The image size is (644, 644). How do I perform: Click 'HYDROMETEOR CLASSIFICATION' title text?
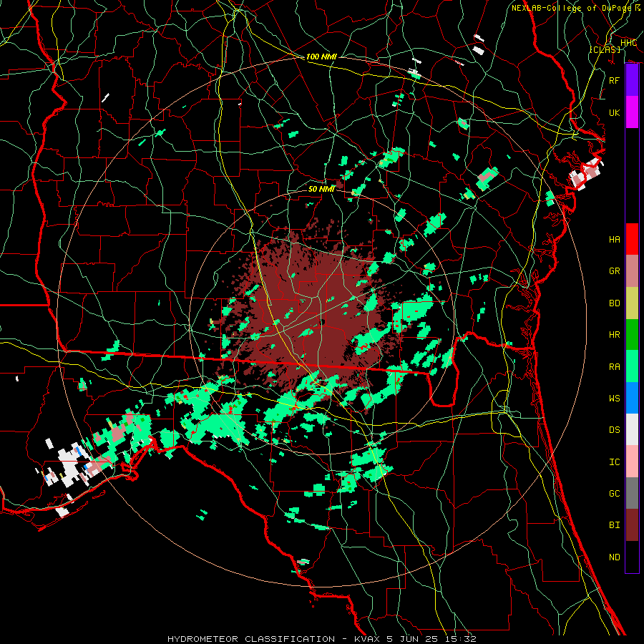pos(251,639)
